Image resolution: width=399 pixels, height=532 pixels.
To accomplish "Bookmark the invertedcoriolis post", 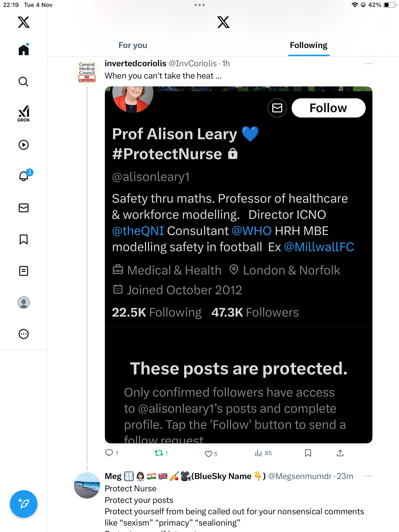I will coord(308,453).
